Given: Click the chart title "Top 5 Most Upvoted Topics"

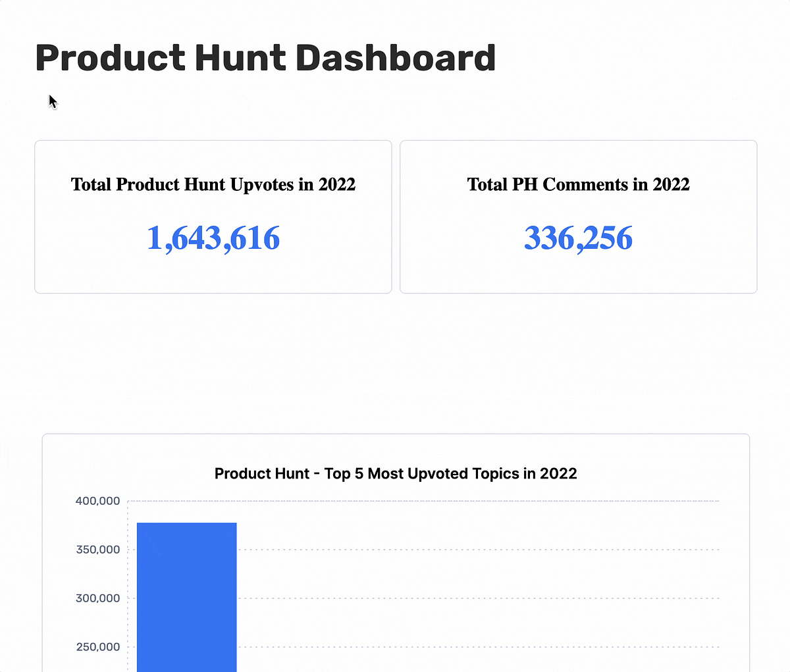Looking at the screenshot, I should [395, 473].
